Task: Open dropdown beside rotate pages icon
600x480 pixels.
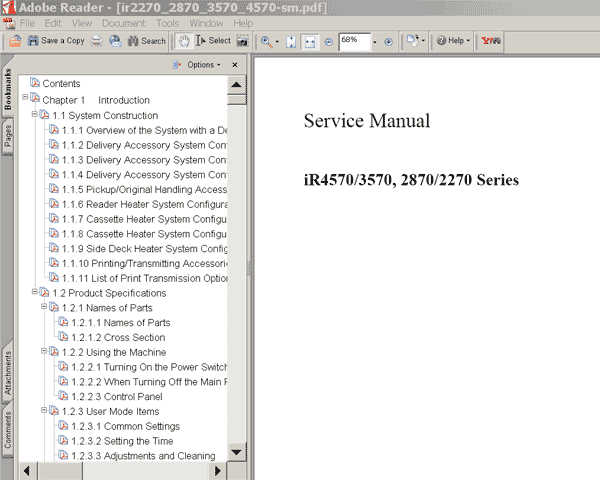Action: (x=423, y=41)
